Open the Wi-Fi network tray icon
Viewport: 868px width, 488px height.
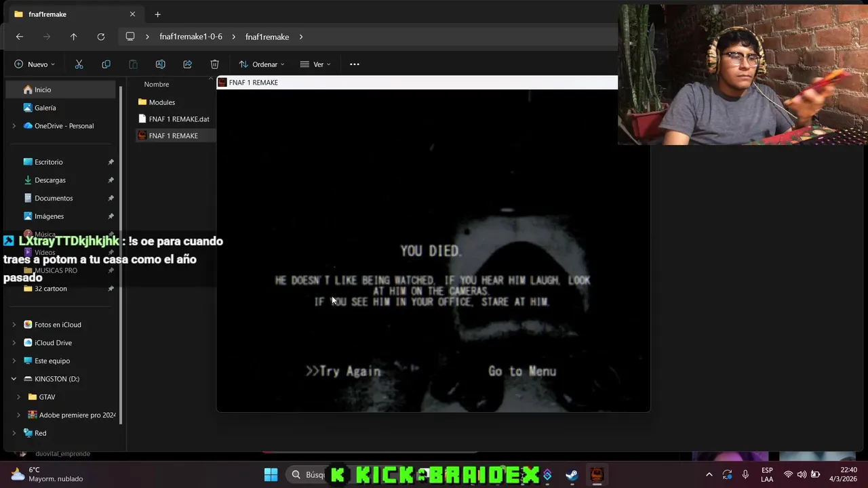[788, 474]
